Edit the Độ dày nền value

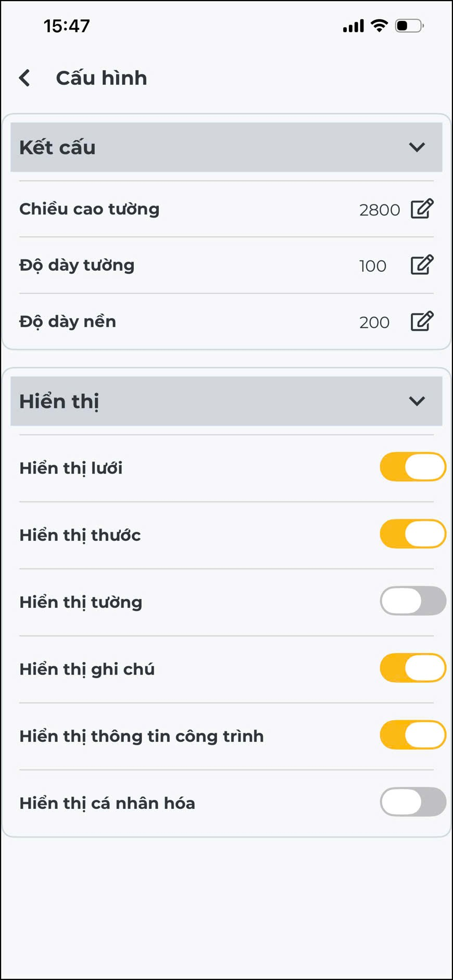[x=422, y=321]
